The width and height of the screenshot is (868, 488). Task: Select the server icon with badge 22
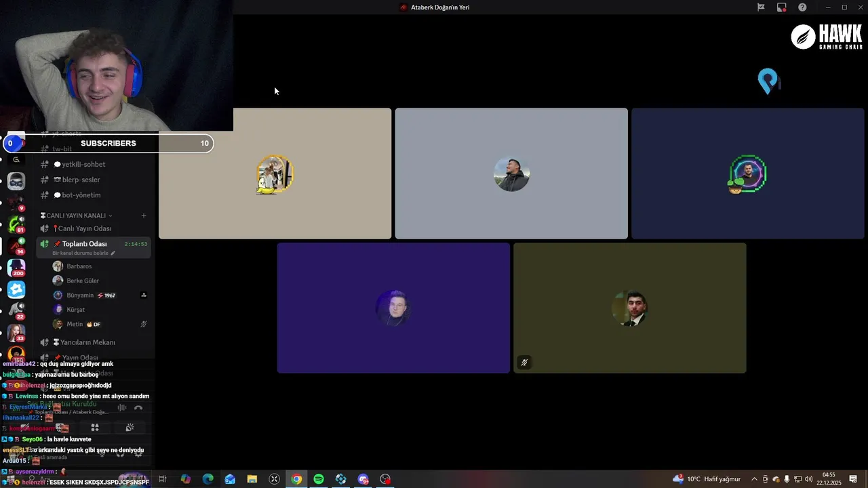[x=16, y=311]
